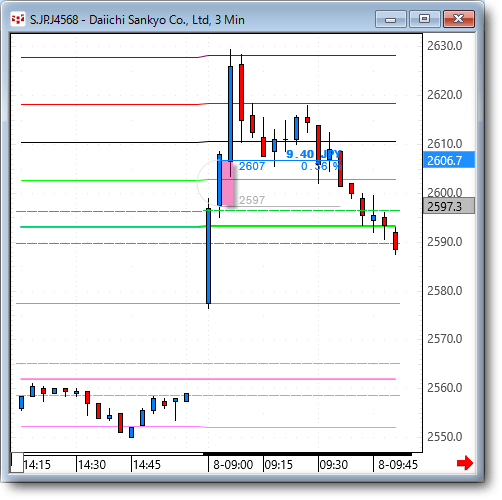Click the 8-09:45 time axis label
502x500 pixels.
pos(398,464)
